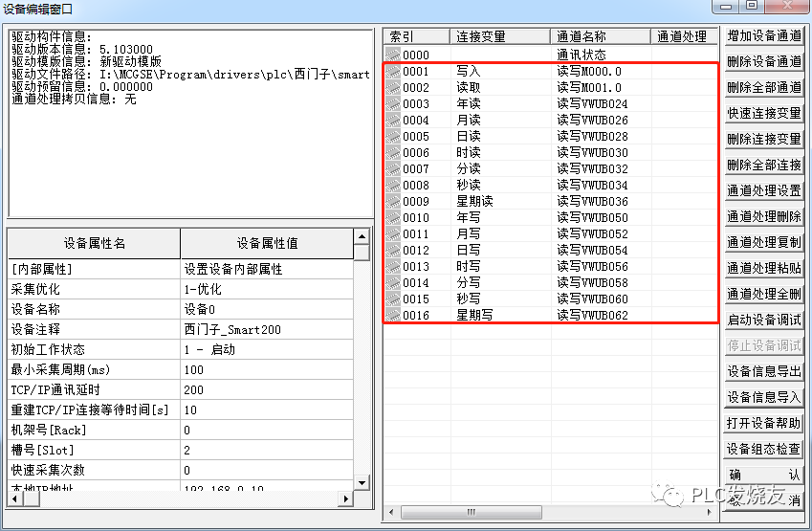Image resolution: width=812 pixels, height=531 pixels.
Task: Click 设备属性名 column header
Action: (x=95, y=243)
